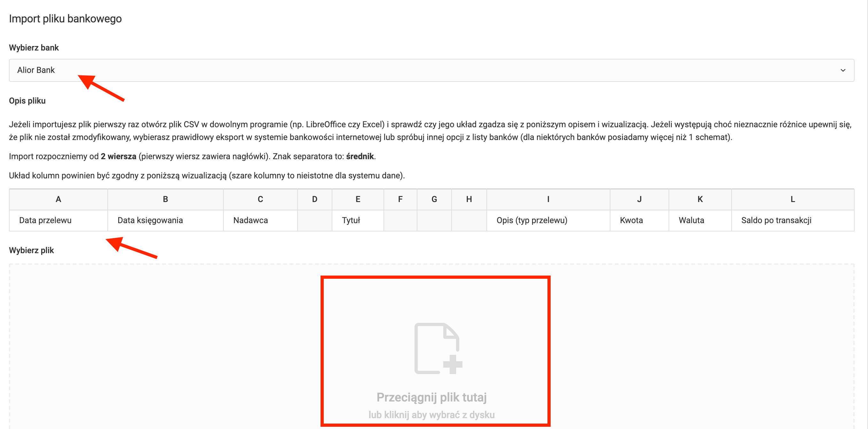
Task: Click 'Data przelewu' table cell
Action: click(45, 220)
